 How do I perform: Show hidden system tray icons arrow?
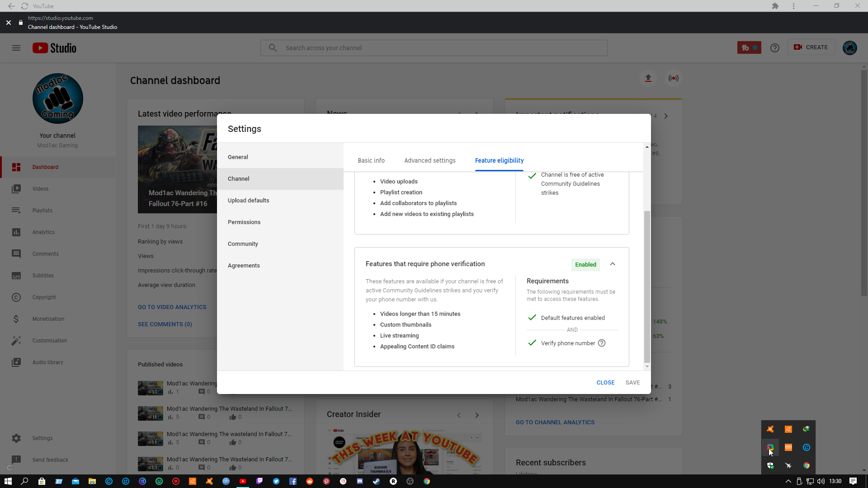click(788, 481)
